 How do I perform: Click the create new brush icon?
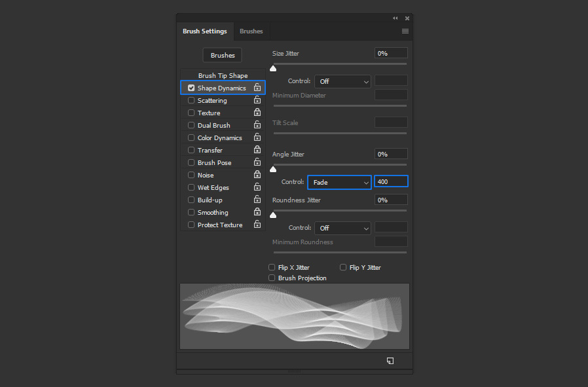(x=390, y=360)
